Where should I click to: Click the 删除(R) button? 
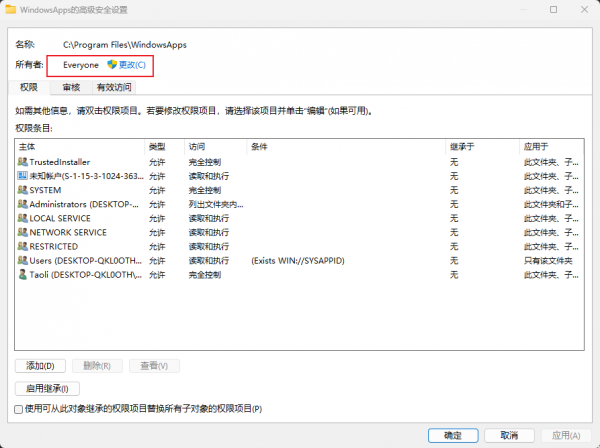[97, 366]
